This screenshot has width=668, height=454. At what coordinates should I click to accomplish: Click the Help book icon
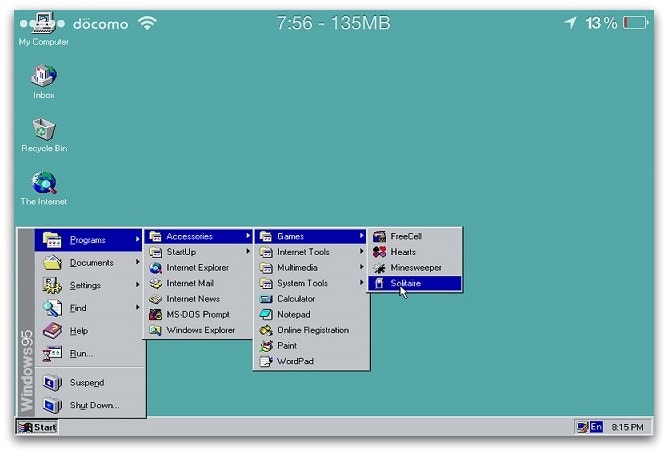point(52,330)
